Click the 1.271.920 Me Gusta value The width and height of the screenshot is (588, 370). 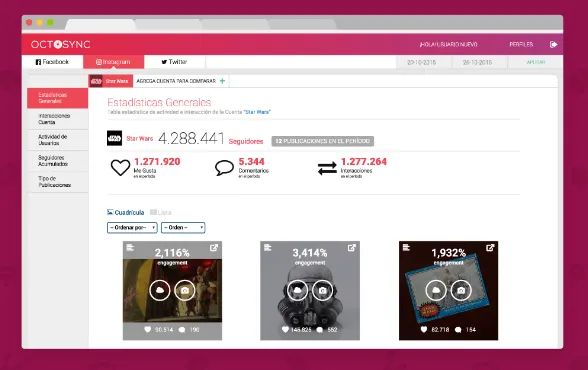click(157, 162)
